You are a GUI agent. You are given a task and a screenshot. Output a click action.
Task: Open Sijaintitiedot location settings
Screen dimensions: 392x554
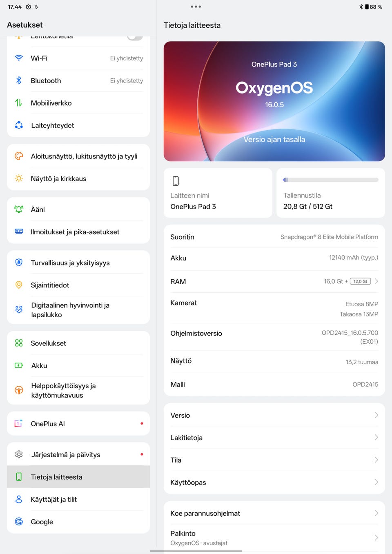tap(78, 285)
